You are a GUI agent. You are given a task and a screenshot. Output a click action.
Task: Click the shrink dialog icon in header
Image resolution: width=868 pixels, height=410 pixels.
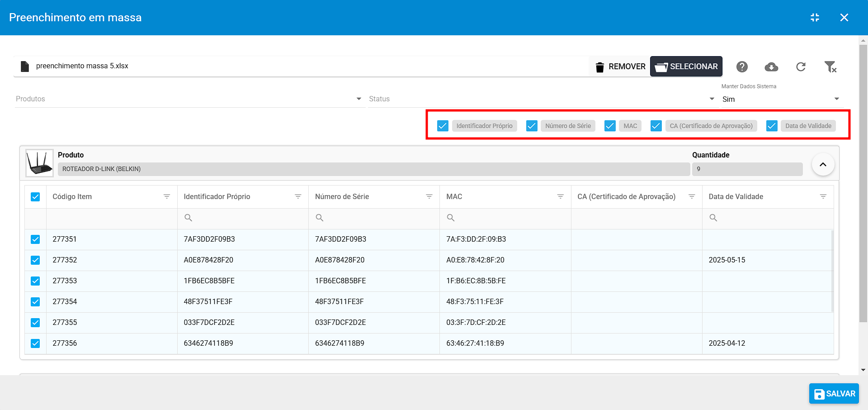tap(815, 18)
